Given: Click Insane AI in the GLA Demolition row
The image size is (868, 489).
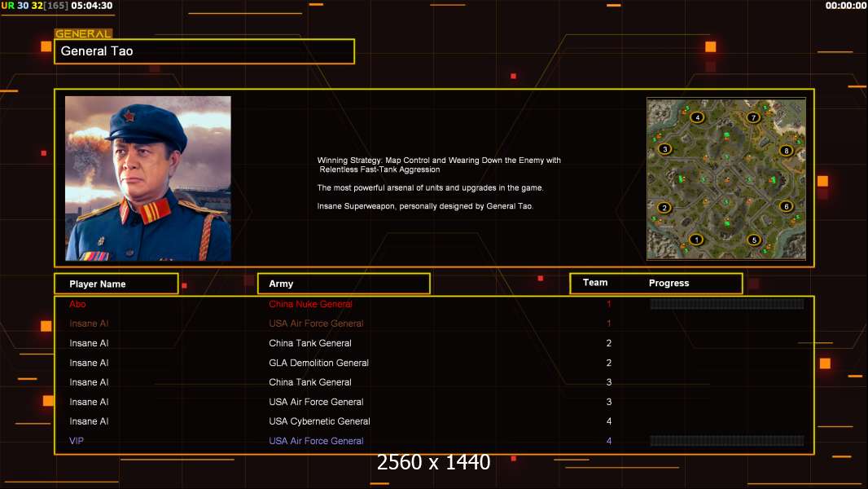Looking at the screenshot, I should pyautogui.click(x=89, y=363).
